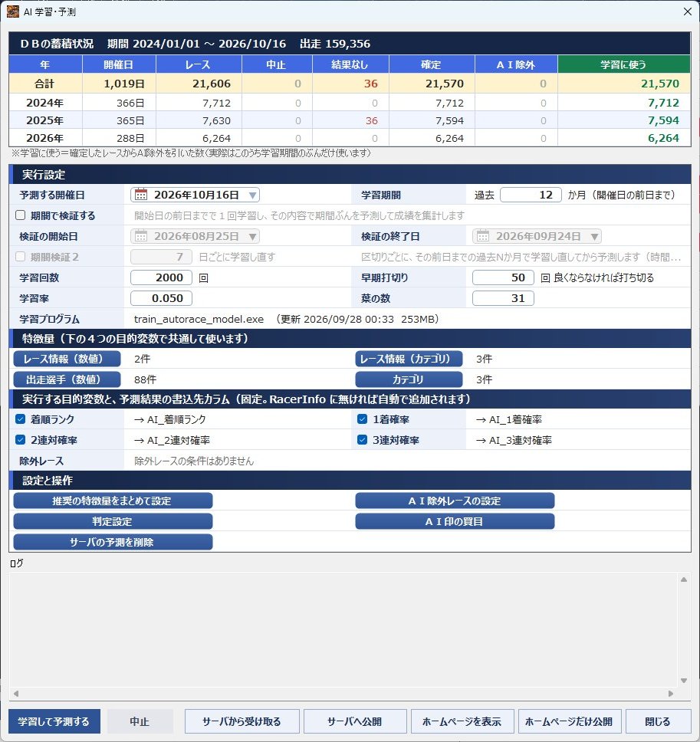Toggle the 期間検証２ checkbox
700x742 pixels.
21,257
